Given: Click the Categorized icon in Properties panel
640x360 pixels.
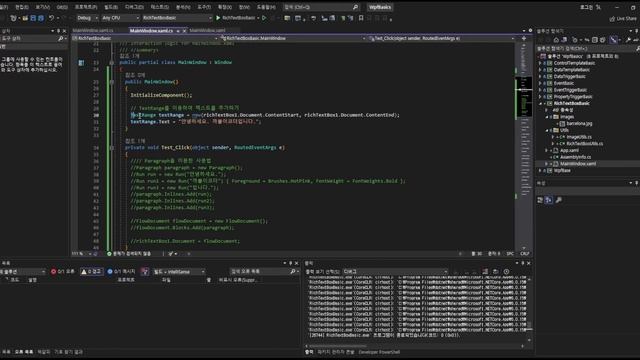Looking at the screenshot, I should tap(540, 200).
